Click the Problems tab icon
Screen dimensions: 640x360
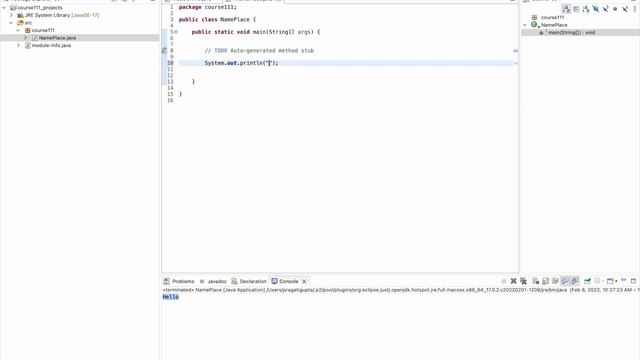[x=167, y=281]
